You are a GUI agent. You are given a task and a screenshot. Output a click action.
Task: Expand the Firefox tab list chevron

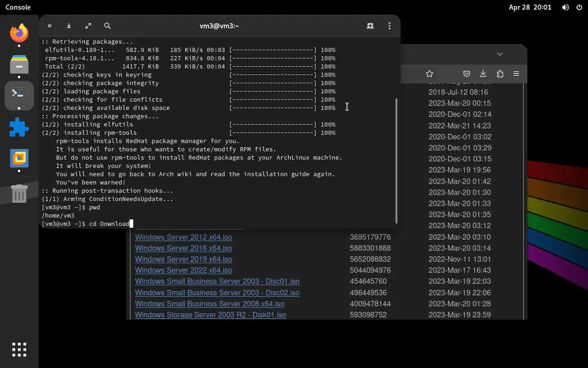pos(500,54)
